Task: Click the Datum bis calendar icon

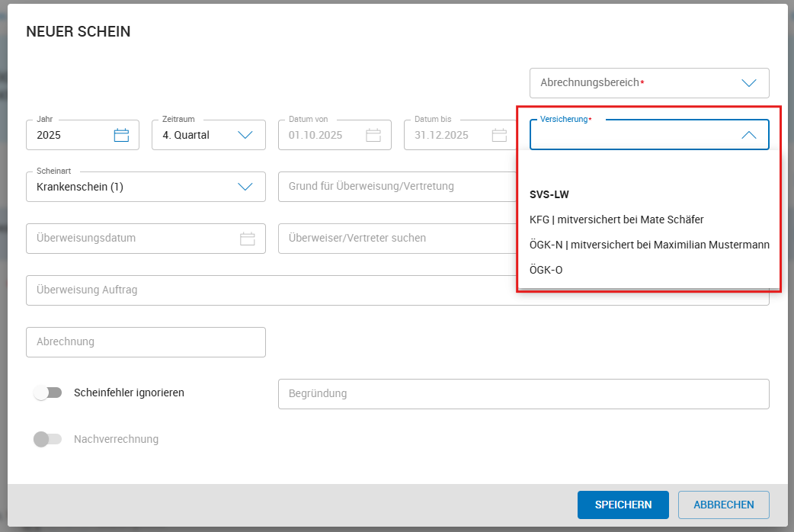Action: pyautogui.click(x=499, y=136)
